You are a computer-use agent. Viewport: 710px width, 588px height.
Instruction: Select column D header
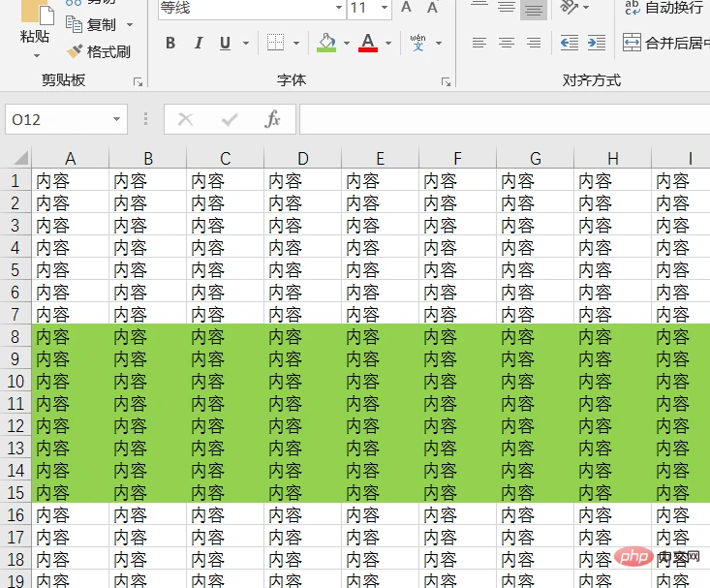pos(303,159)
